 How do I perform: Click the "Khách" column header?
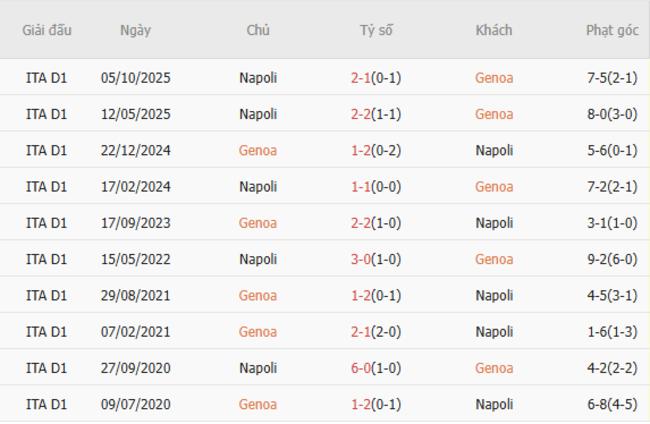click(x=494, y=30)
